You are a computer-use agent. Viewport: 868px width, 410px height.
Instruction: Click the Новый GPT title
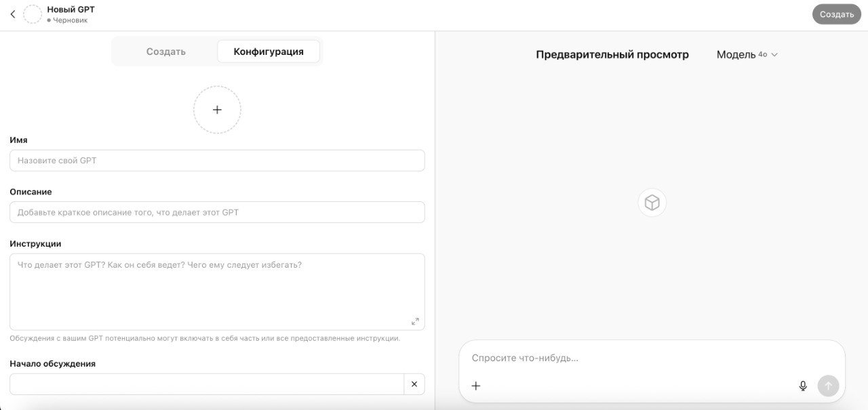click(x=71, y=9)
